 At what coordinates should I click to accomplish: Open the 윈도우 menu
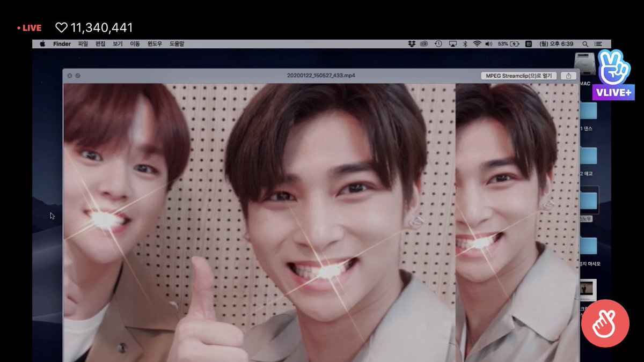click(x=155, y=44)
